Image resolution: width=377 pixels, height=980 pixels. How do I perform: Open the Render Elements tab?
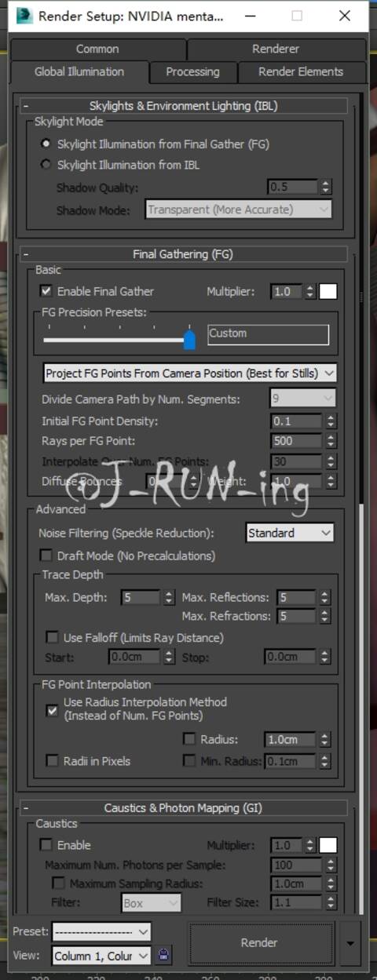click(x=301, y=71)
